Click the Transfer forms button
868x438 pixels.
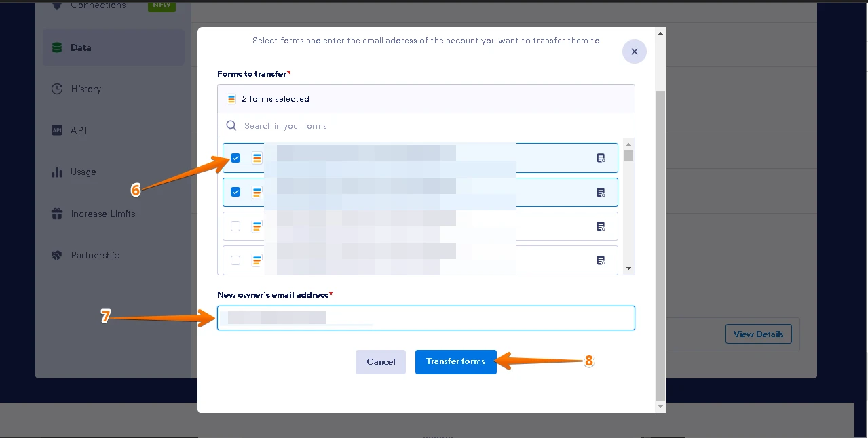455,361
